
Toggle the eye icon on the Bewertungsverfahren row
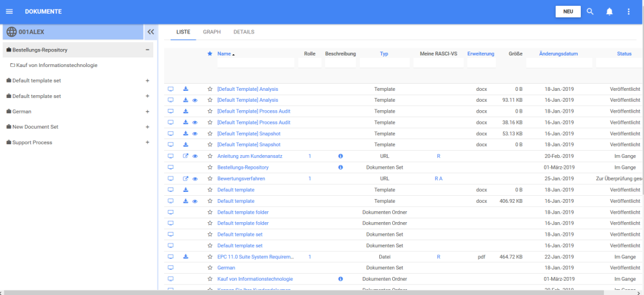click(x=195, y=178)
